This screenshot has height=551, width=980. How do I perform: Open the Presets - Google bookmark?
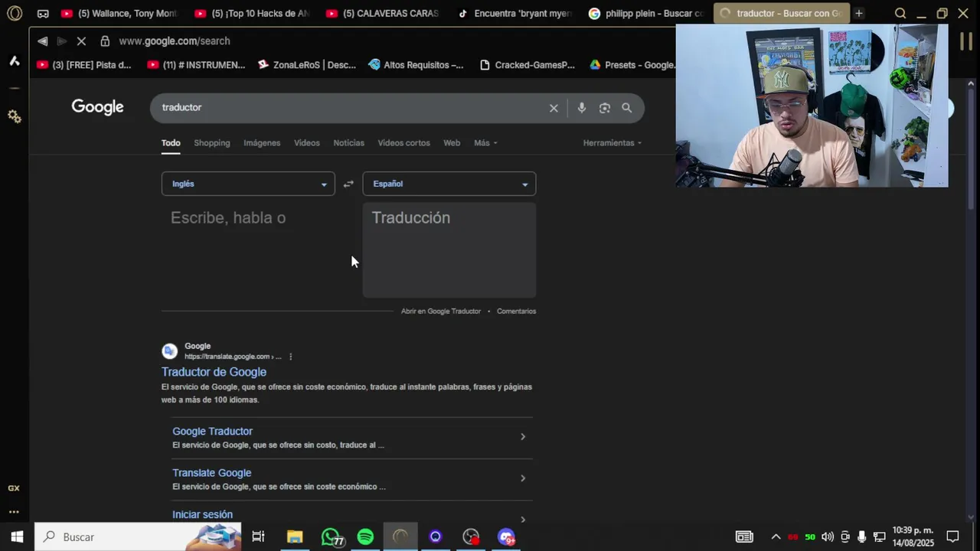pyautogui.click(x=632, y=65)
